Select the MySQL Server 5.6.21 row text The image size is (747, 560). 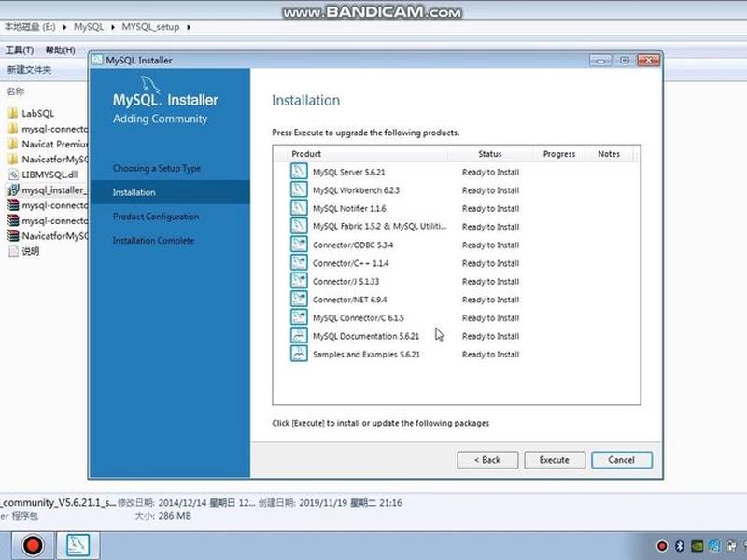coord(348,172)
